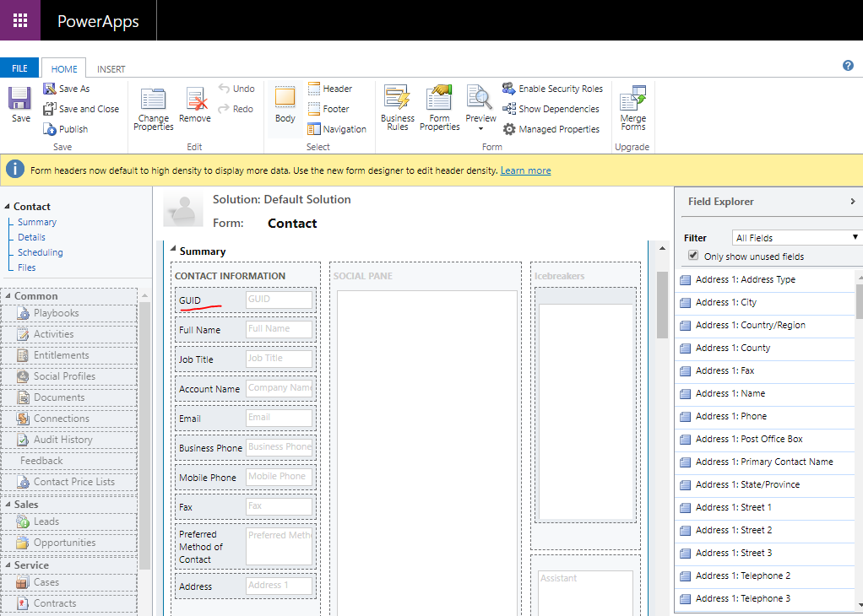863x616 pixels.
Task: Switch to the INSERT tab
Action: click(111, 68)
